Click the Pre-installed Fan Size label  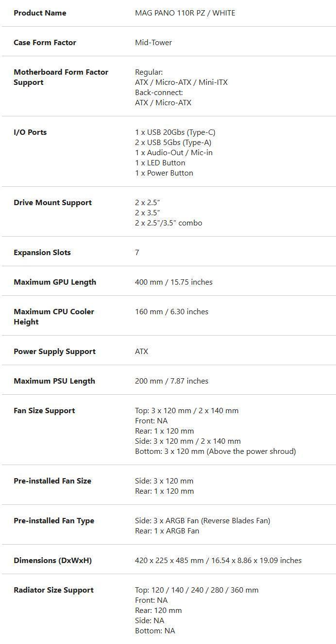53,481
